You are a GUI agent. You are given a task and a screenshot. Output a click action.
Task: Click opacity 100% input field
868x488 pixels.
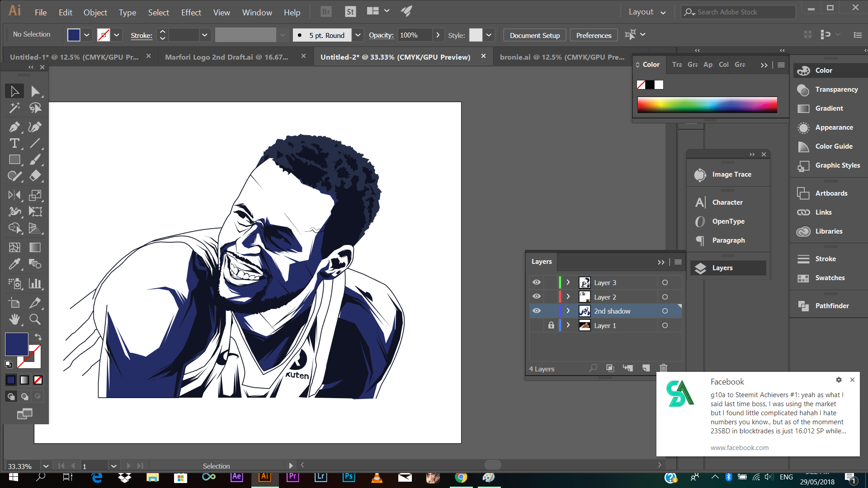[415, 35]
